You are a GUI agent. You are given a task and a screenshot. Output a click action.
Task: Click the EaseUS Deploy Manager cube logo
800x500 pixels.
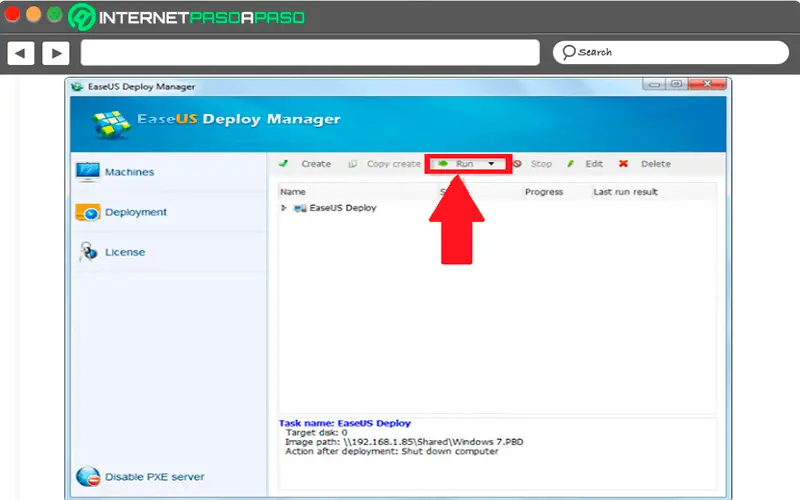click(111, 124)
